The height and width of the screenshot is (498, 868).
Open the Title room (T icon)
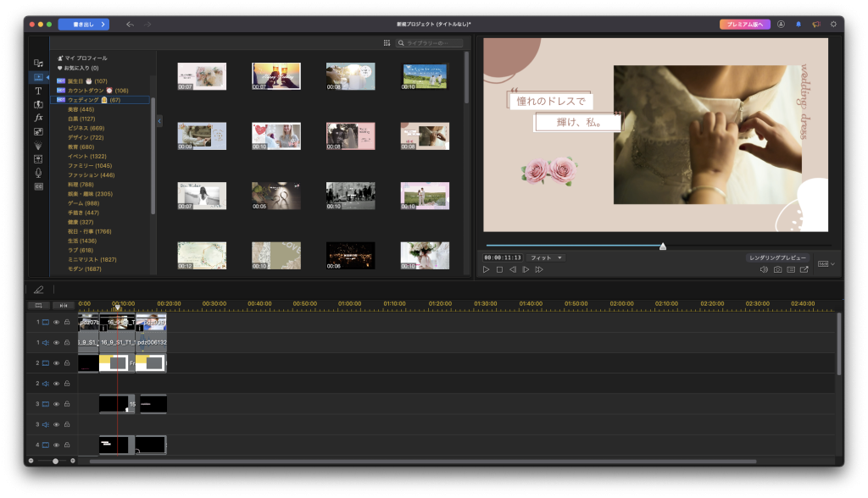38,91
